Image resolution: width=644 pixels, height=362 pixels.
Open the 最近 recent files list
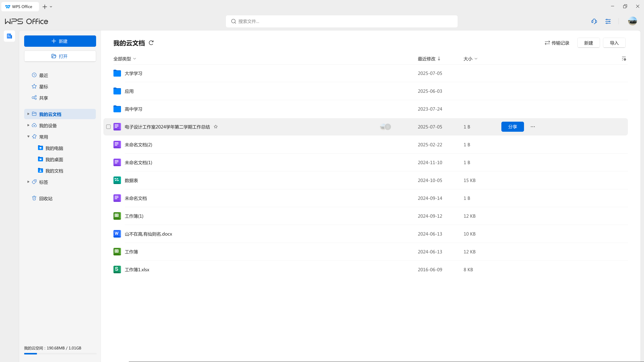point(60,75)
